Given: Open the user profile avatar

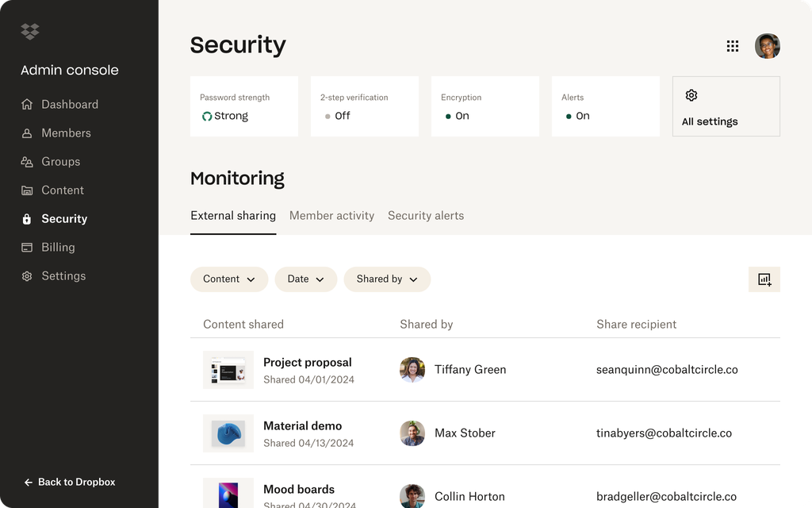Looking at the screenshot, I should [x=767, y=46].
